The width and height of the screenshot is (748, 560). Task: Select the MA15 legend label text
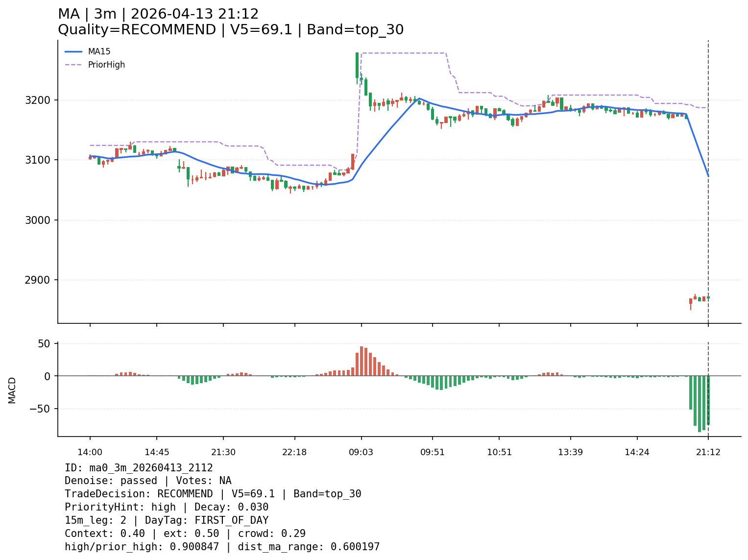point(99,51)
